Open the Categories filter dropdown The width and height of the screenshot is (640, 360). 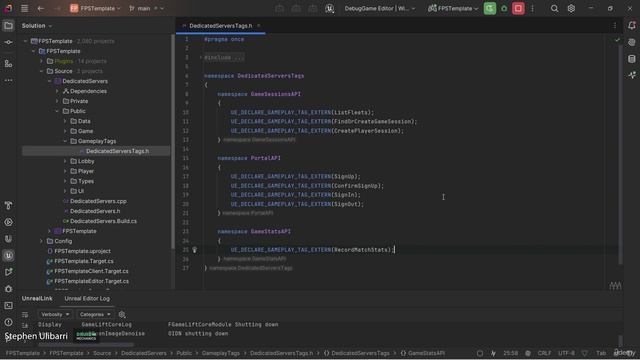coord(95,315)
